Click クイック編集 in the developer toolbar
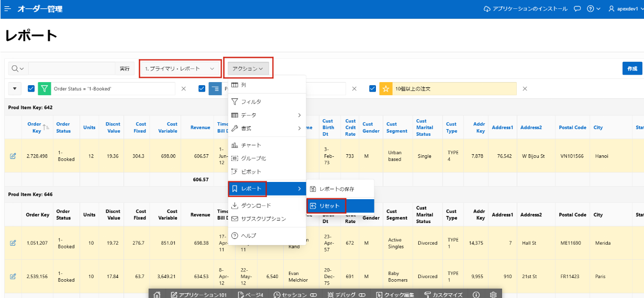644x298 pixels. [x=395, y=295]
